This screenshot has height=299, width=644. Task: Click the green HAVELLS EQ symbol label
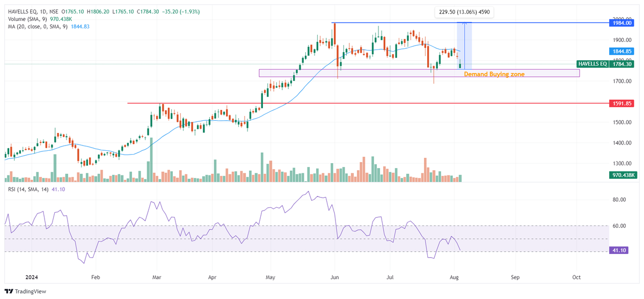click(592, 64)
